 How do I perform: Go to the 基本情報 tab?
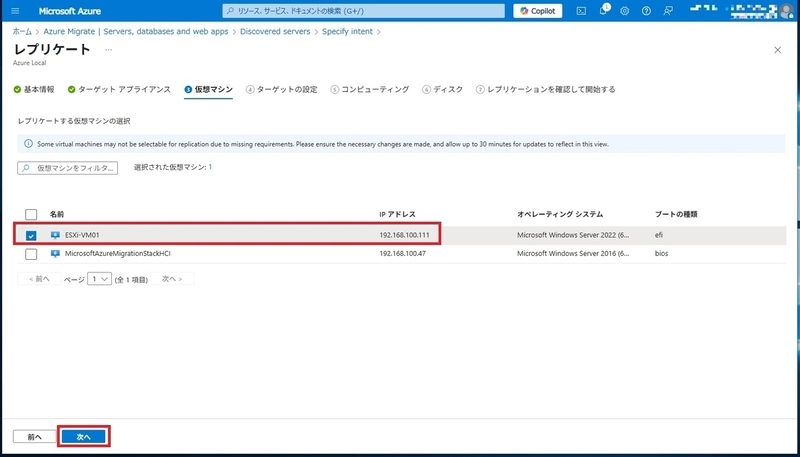[x=34, y=89]
